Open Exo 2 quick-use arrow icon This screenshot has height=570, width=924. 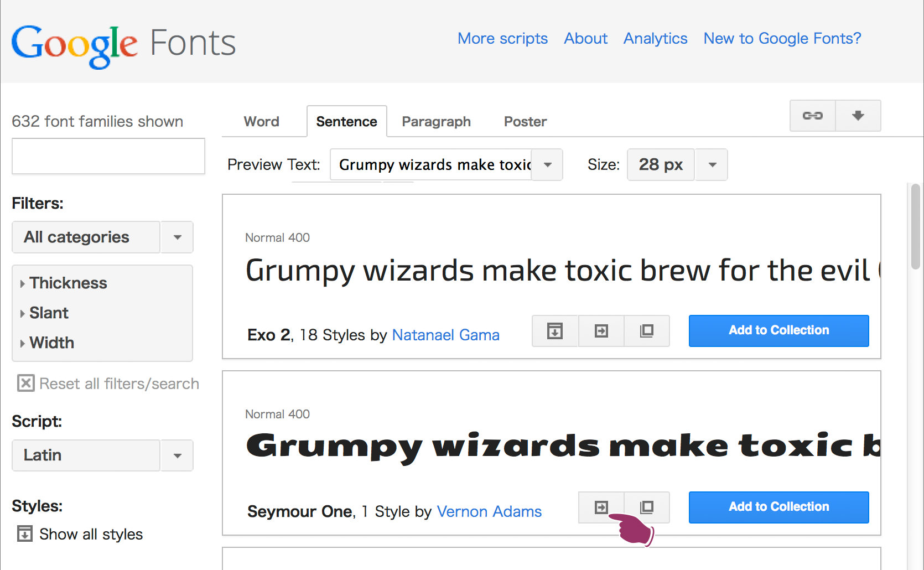click(601, 331)
